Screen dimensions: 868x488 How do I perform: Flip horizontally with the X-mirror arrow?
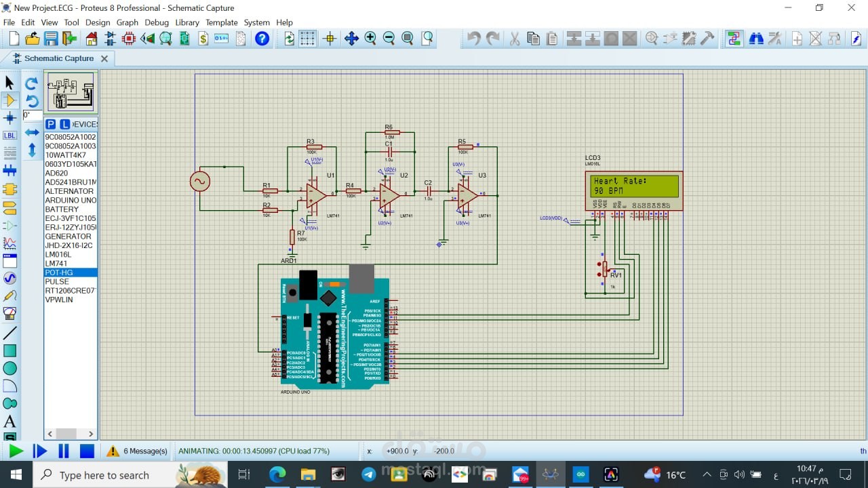[32, 133]
